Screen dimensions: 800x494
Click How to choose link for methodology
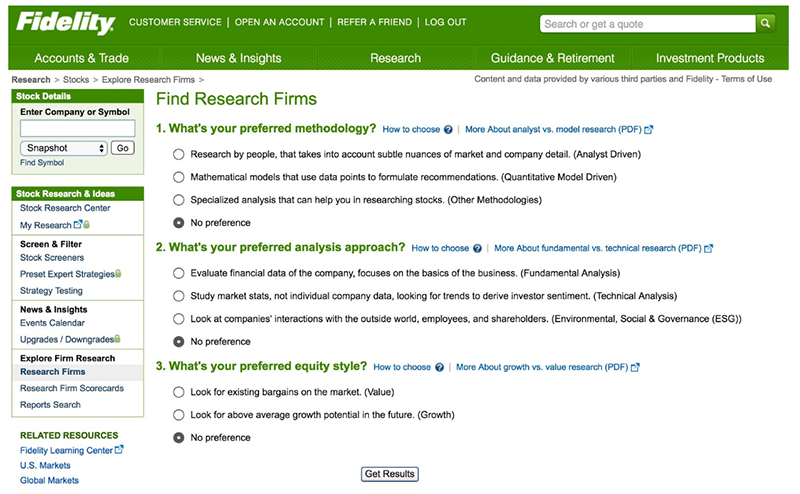click(x=411, y=130)
